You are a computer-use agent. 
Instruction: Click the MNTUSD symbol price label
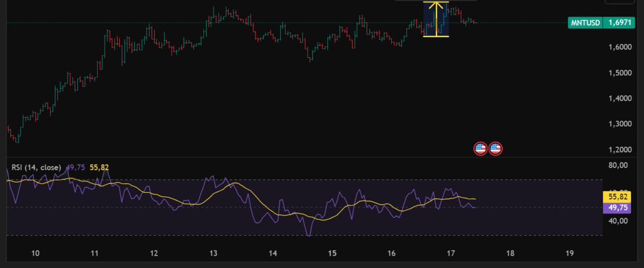point(585,23)
